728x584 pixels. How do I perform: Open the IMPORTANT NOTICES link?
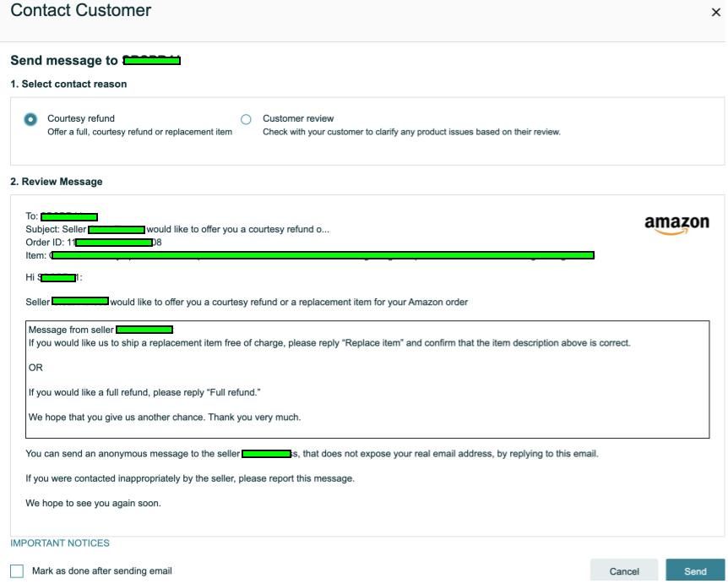coord(60,543)
